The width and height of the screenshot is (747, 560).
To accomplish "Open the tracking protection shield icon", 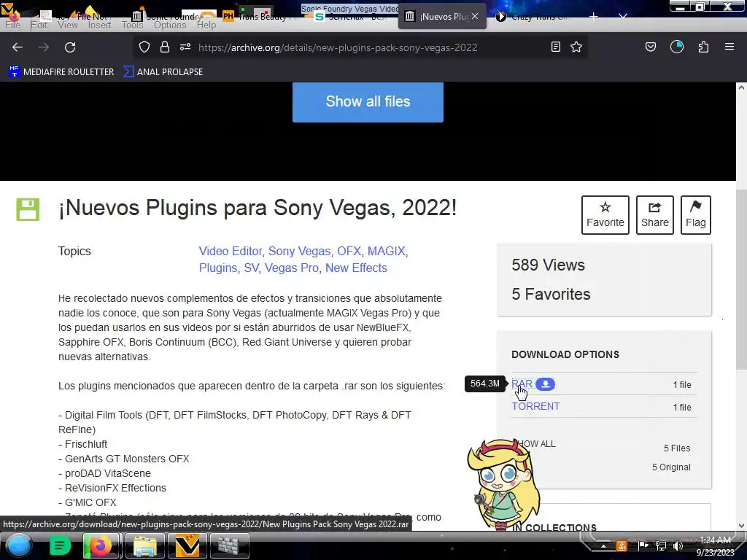I will pyautogui.click(x=144, y=47).
